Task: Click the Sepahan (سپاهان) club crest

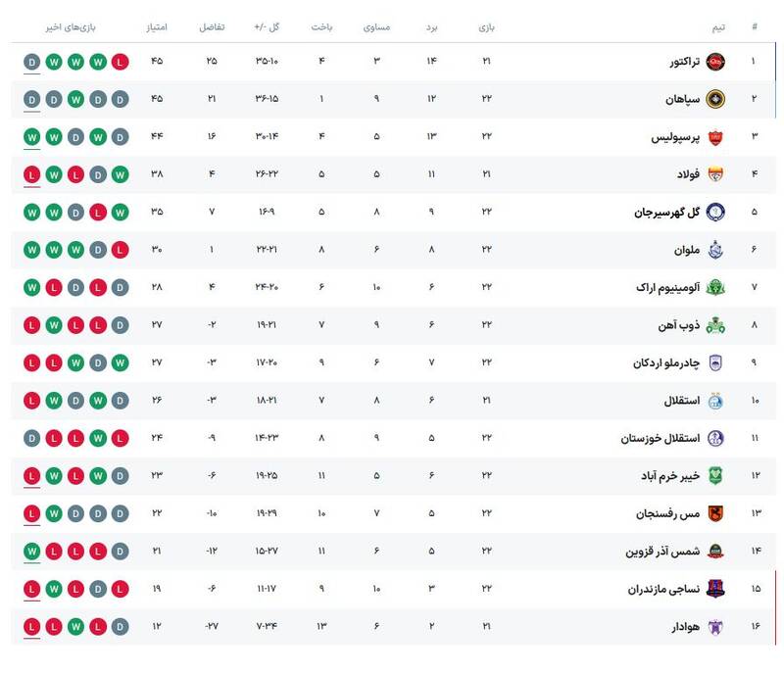Action: click(x=715, y=100)
